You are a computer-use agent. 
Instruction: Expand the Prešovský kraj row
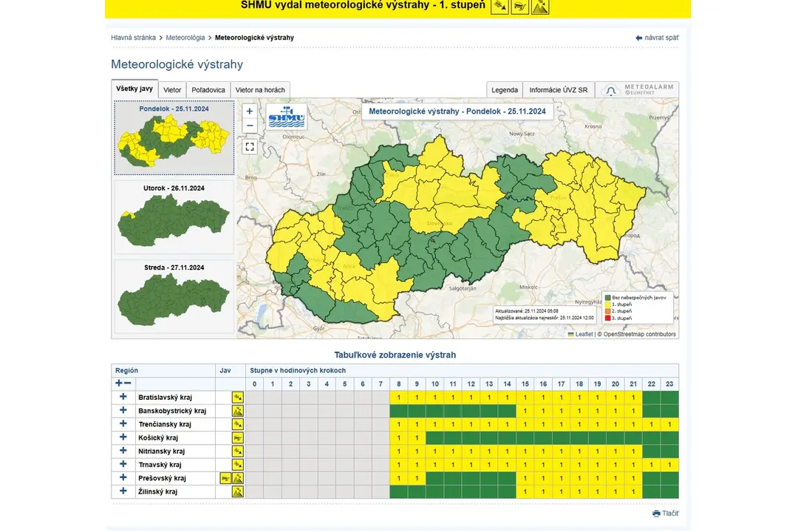(x=123, y=478)
